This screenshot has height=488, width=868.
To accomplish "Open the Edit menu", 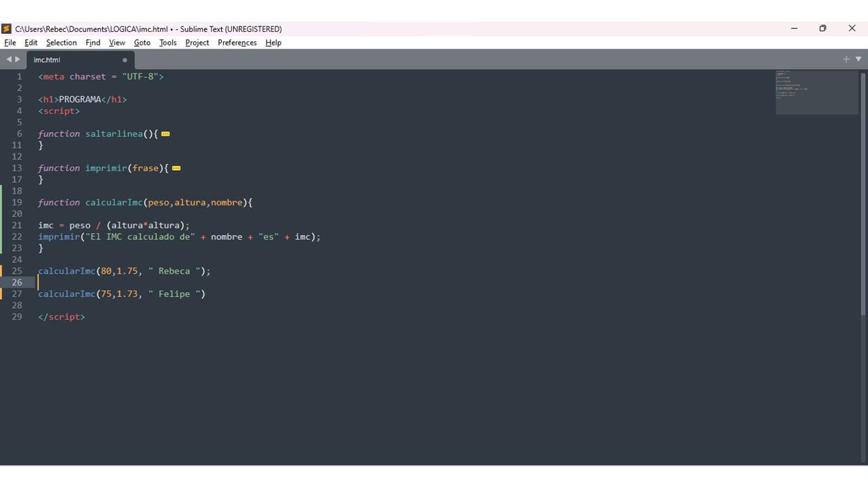I will pyautogui.click(x=31, y=43).
